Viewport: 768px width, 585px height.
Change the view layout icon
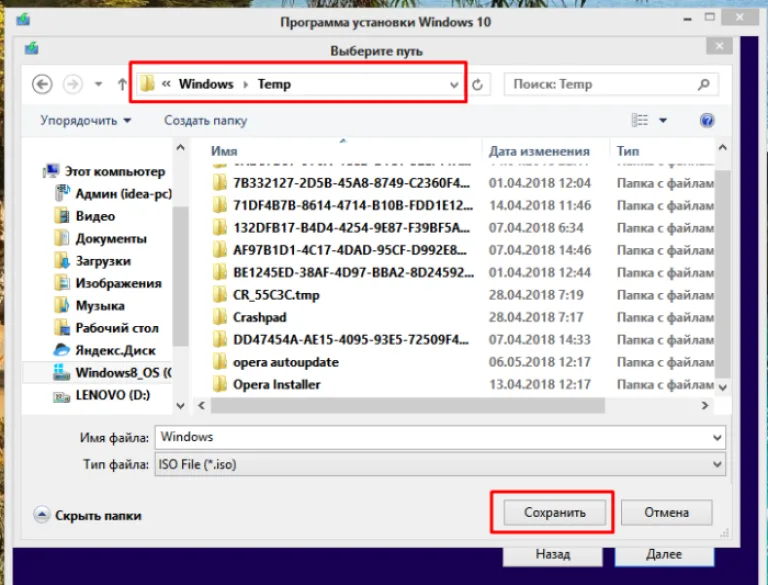click(x=640, y=120)
